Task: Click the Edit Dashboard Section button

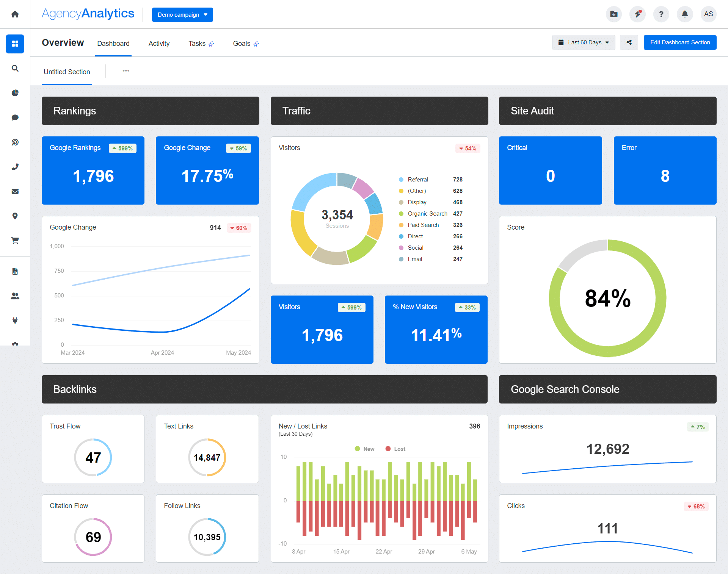Action: [680, 42]
